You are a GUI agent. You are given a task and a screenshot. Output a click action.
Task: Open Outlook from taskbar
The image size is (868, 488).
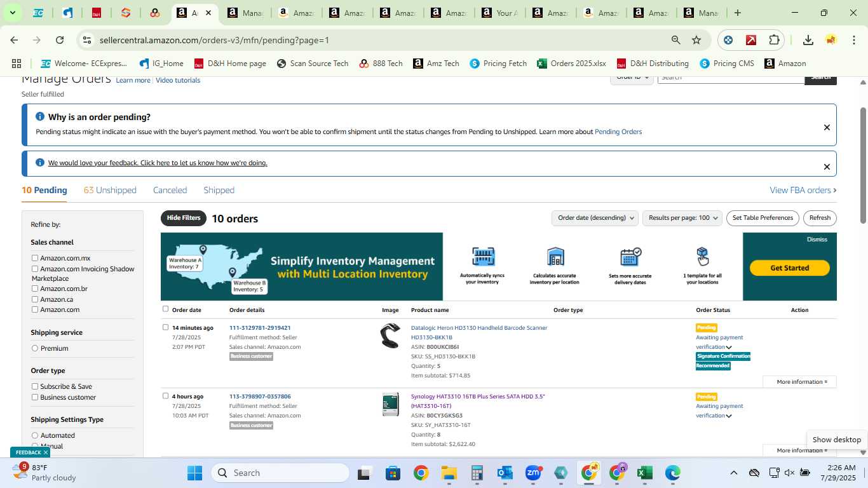[x=505, y=473]
